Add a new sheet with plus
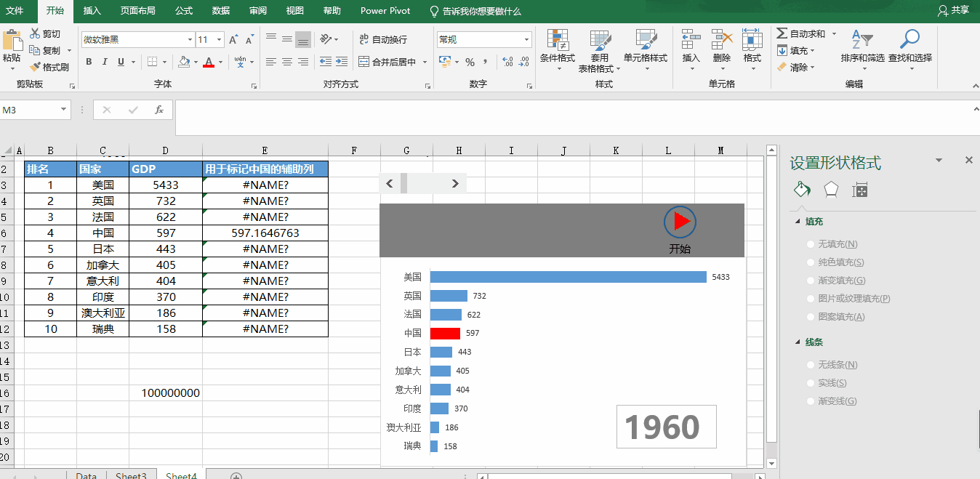The height and width of the screenshot is (479, 980). [x=236, y=475]
